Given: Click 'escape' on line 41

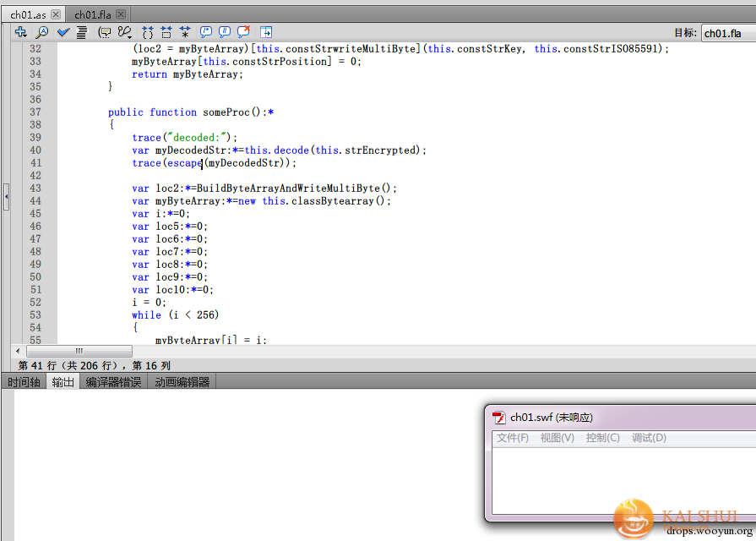Looking at the screenshot, I should click(185, 163).
